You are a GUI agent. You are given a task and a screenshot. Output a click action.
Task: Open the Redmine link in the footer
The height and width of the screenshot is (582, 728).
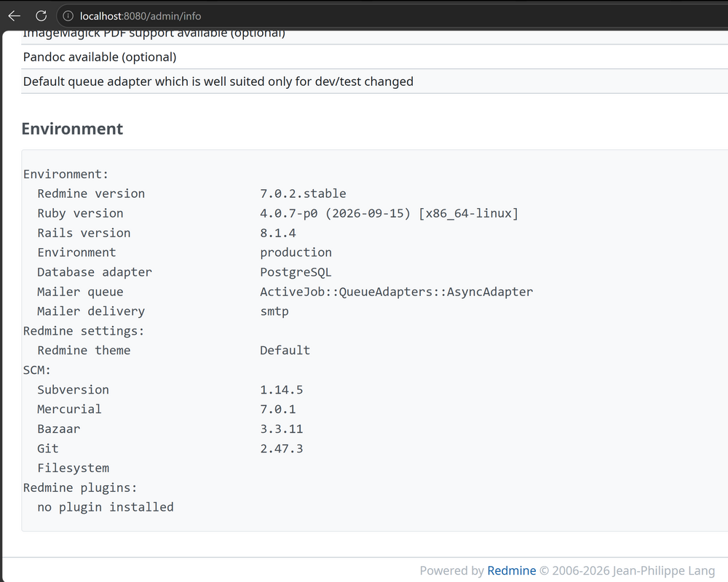[511, 570]
